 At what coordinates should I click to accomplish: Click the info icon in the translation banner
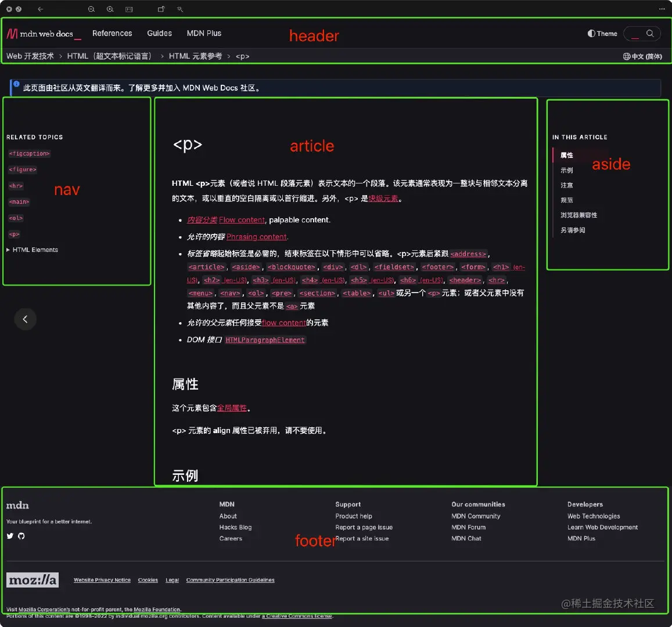click(16, 84)
